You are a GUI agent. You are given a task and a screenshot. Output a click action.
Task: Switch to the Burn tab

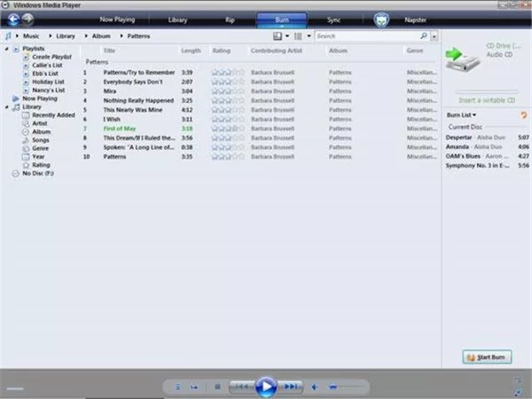pos(282,20)
